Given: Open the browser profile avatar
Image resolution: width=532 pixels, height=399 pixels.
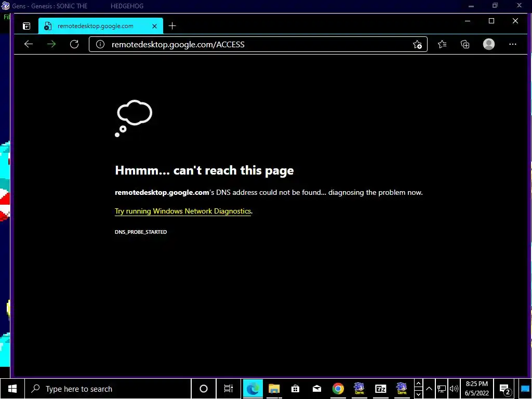Looking at the screenshot, I should (488, 44).
